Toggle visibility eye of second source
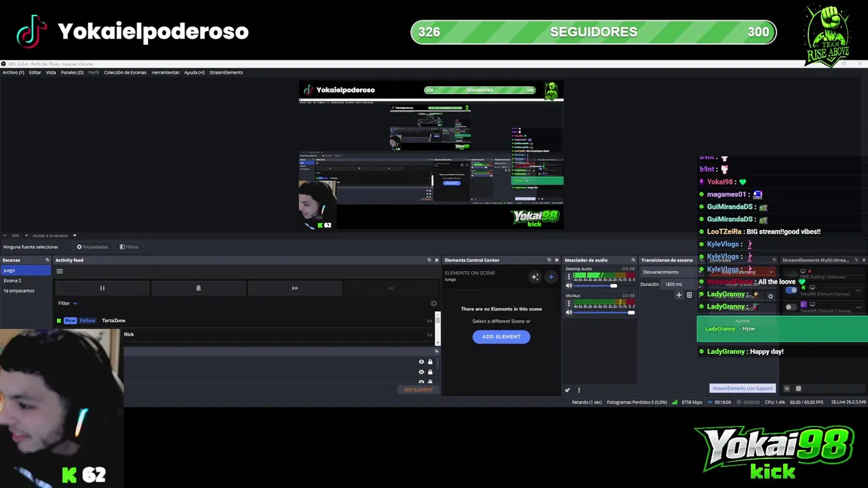The width and height of the screenshot is (868, 488). (x=421, y=372)
